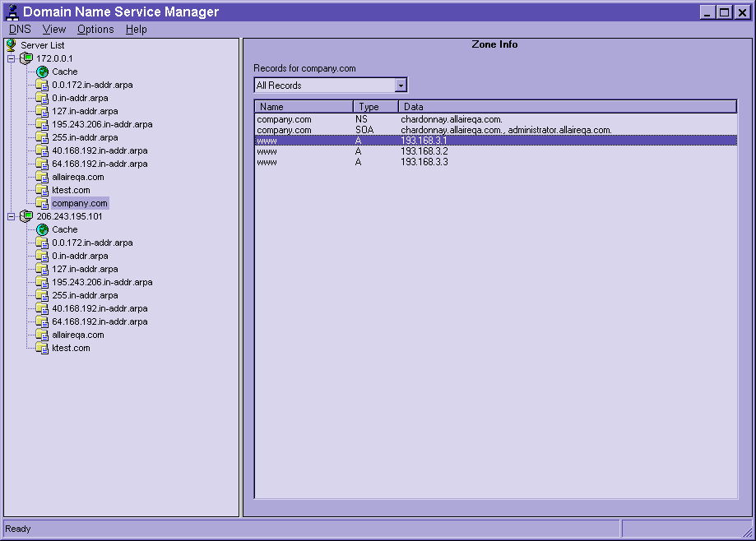The image size is (756, 541).
Task: Click the 206.243.195.101 server computer icon
Action: (x=26, y=216)
